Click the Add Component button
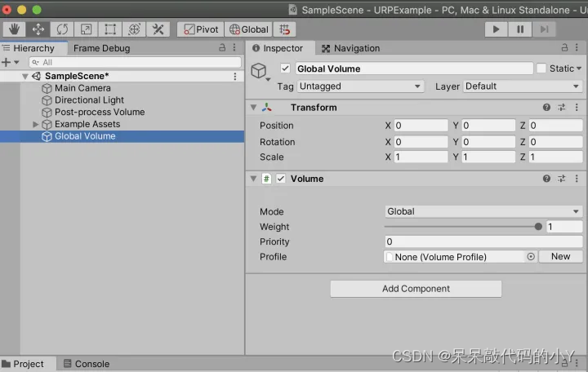The width and height of the screenshot is (588, 372). [x=416, y=289]
